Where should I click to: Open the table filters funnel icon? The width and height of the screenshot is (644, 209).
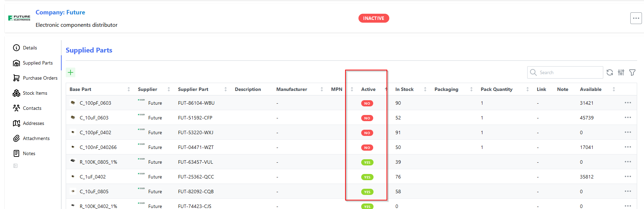point(632,72)
